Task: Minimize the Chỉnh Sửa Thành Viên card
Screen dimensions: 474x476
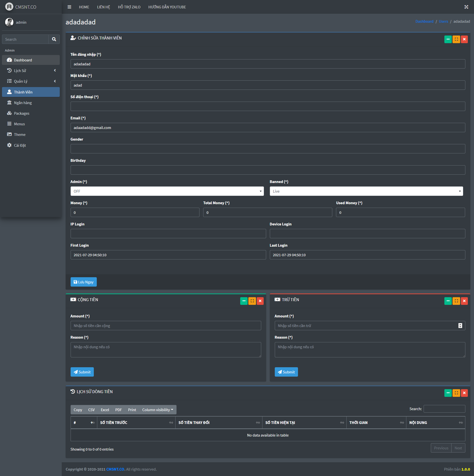Action: tap(448, 39)
